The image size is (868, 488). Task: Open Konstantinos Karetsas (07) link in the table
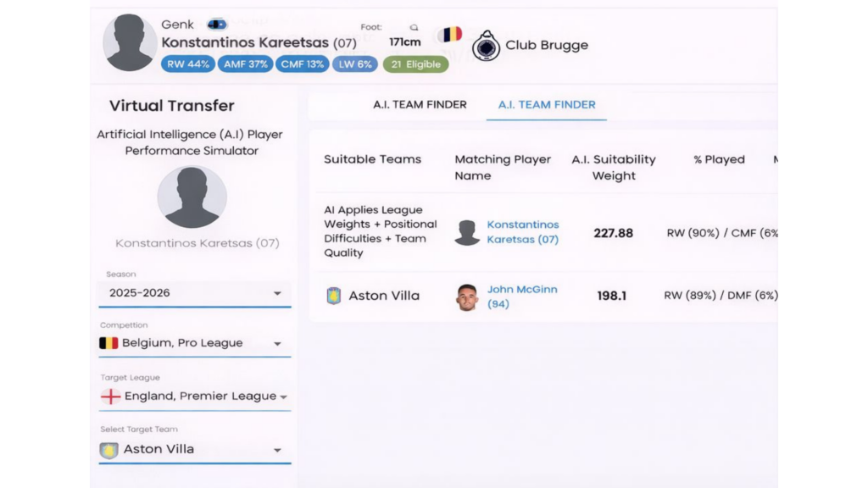tap(522, 232)
